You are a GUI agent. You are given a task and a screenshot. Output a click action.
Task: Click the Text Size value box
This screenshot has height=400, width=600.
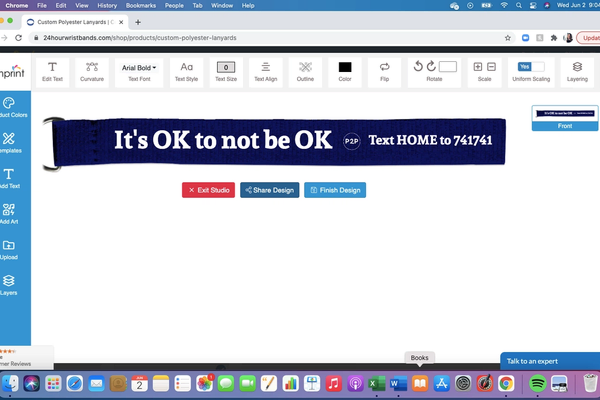(x=226, y=67)
